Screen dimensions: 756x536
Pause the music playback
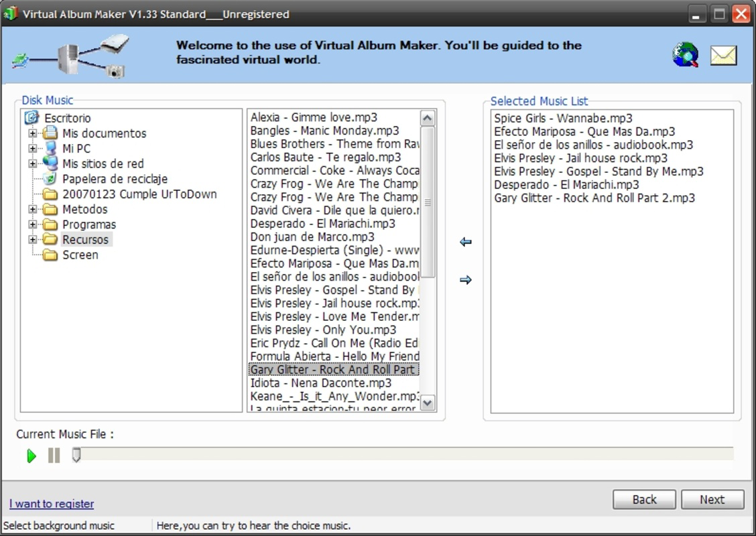point(53,456)
